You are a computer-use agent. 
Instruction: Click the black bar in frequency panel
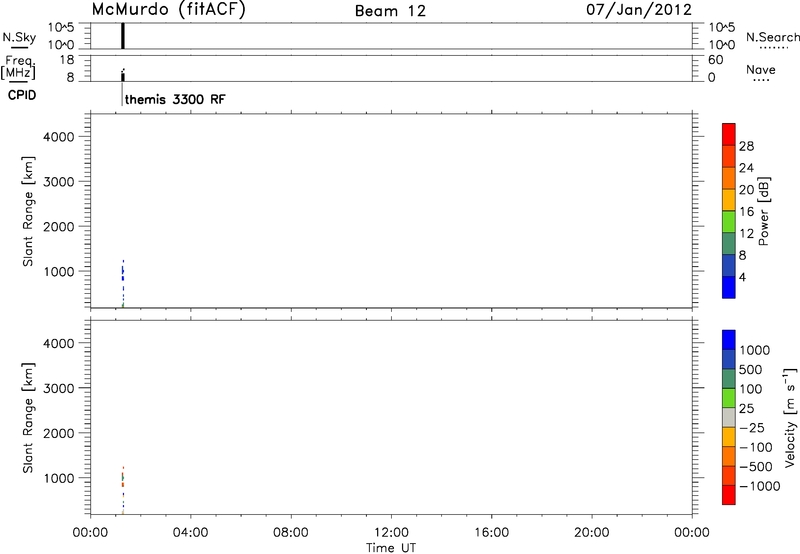pos(123,77)
